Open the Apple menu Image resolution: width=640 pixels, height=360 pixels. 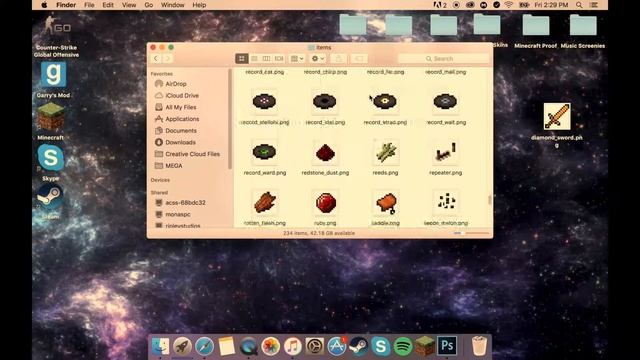click(44, 5)
